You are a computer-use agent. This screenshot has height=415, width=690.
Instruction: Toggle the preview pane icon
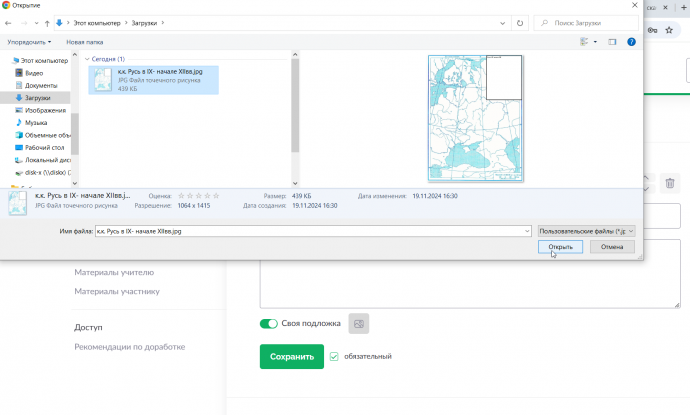[612, 42]
